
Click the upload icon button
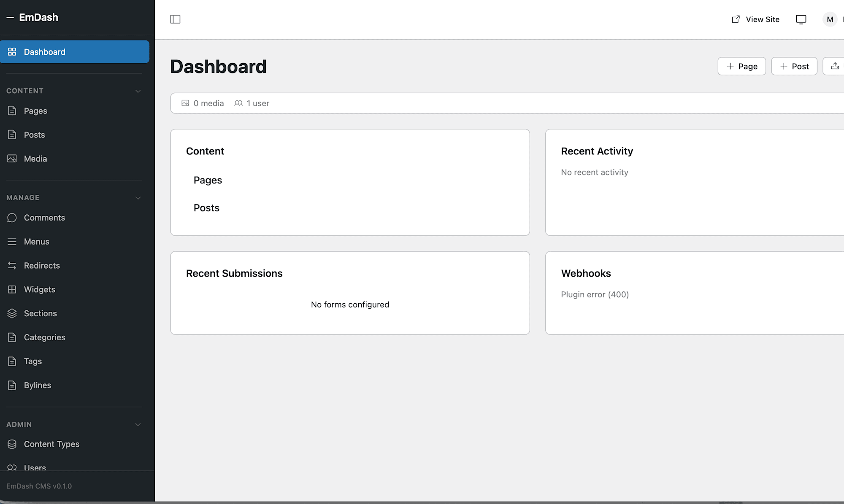click(x=835, y=66)
